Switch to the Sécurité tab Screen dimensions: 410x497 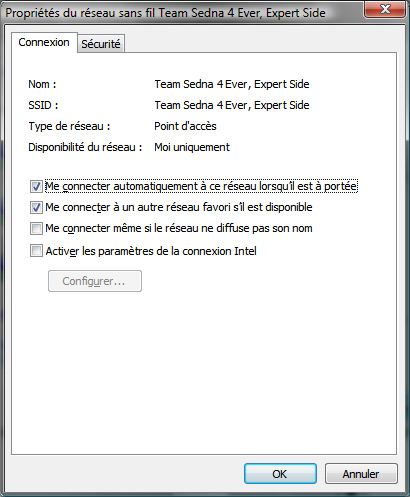101,44
